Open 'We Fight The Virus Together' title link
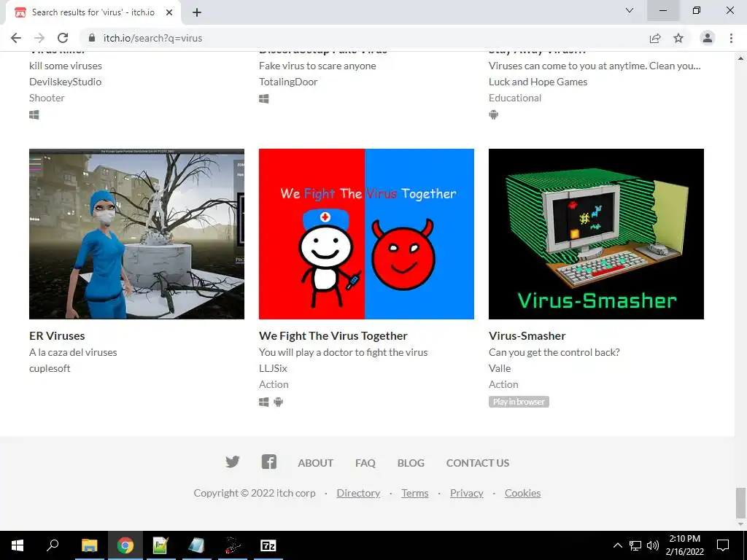The height and width of the screenshot is (560, 747). point(333,335)
